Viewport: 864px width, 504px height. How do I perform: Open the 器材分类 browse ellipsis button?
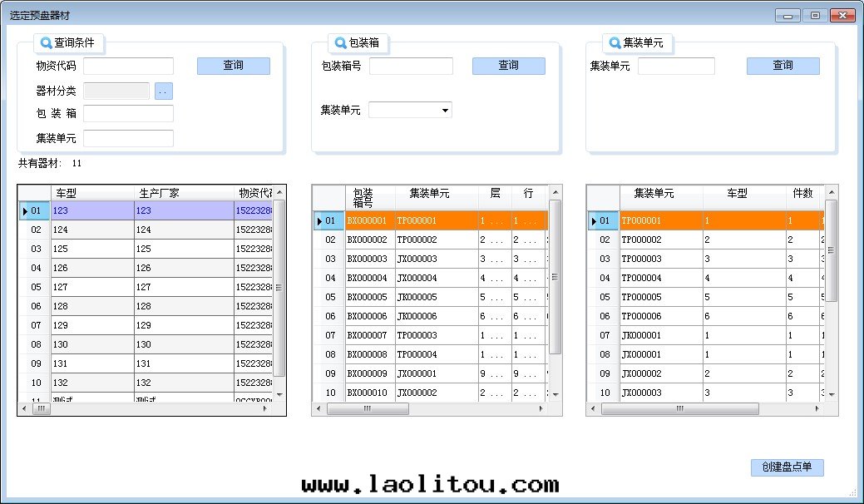click(x=164, y=91)
